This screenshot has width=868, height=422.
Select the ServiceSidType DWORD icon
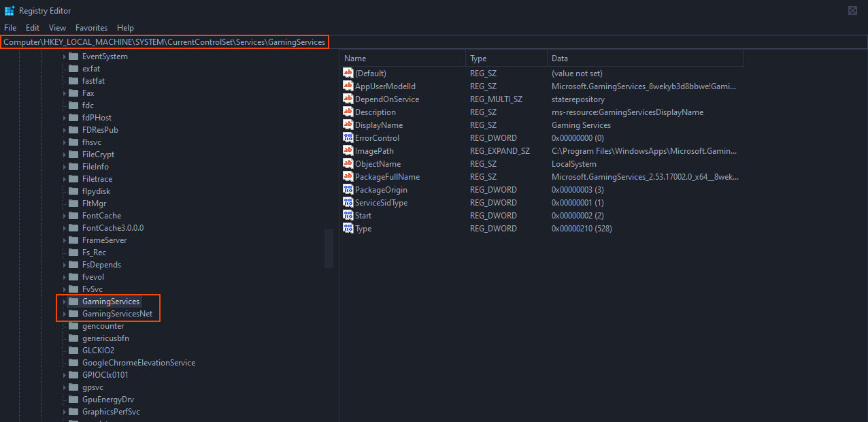(348, 202)
